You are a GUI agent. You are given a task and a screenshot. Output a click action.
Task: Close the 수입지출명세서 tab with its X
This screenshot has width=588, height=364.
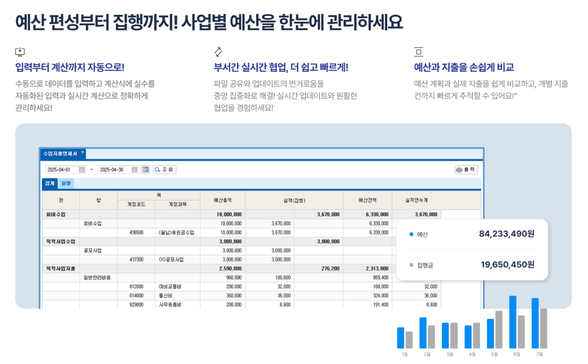83,152
